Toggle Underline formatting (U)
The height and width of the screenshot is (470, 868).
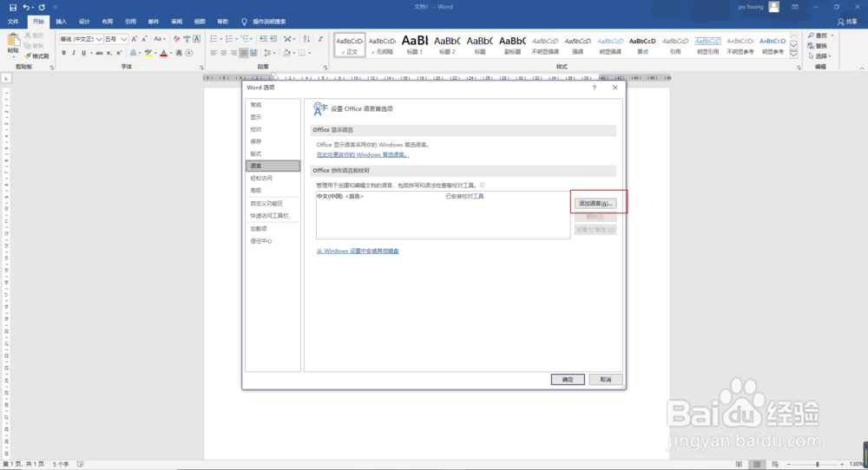click(x=83, y=53)
